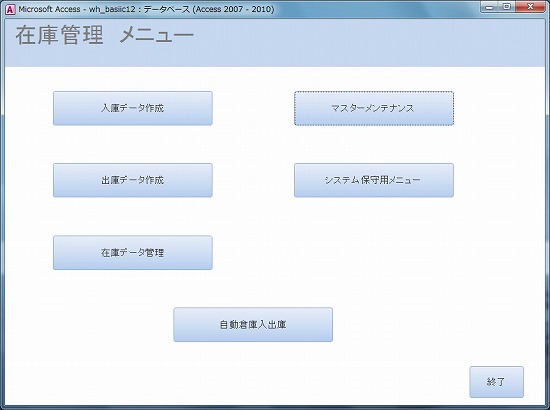Screen dimensions: 550x410
Task: Start the automatic warehouse in/out button
Action: pos(253,324)
